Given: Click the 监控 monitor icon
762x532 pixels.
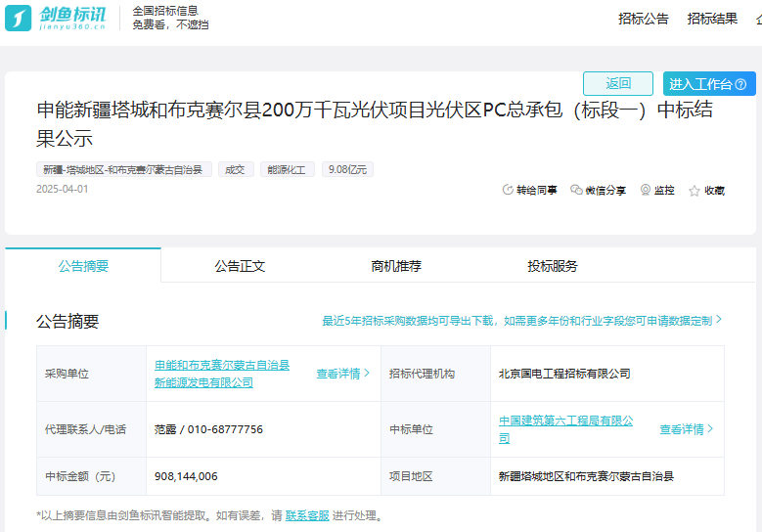Looking at the screenshot, I should [x=646, y=190].
